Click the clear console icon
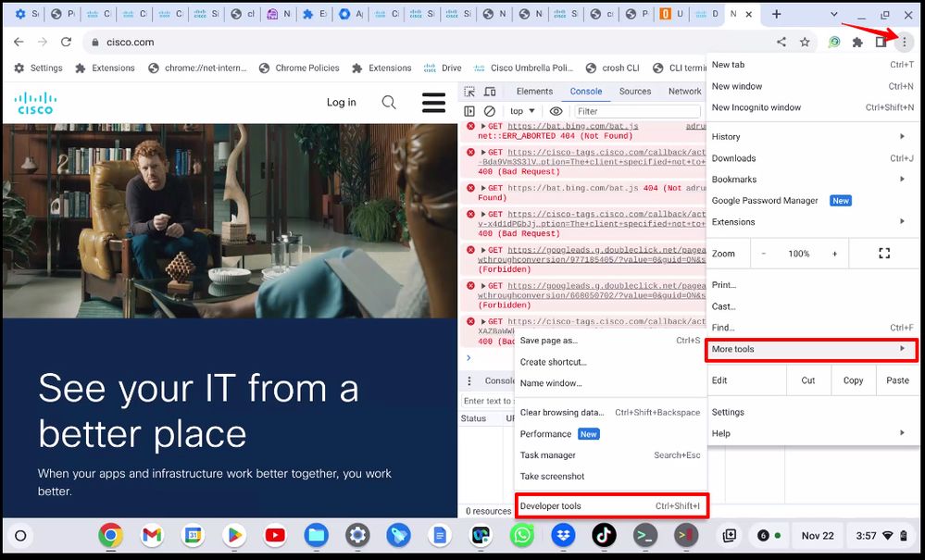This screenshot has height=560, width=925. tap(490, 111)
